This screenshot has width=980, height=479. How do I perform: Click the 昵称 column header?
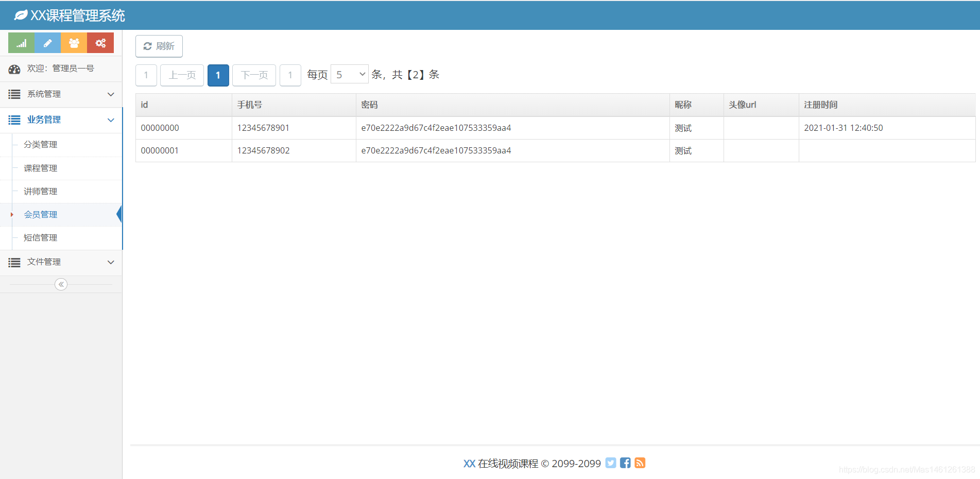[x=697, y=105]
